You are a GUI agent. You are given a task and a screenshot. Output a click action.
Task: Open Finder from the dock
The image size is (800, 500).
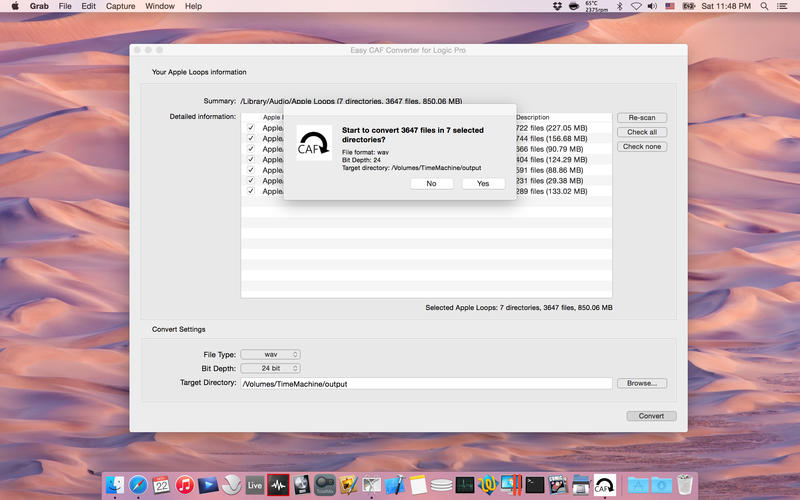(x=115, y=485)
